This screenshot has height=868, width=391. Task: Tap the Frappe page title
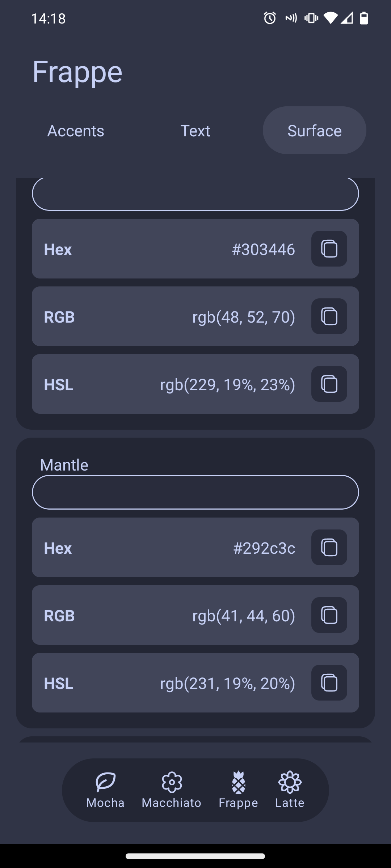(x=77, y=72)
